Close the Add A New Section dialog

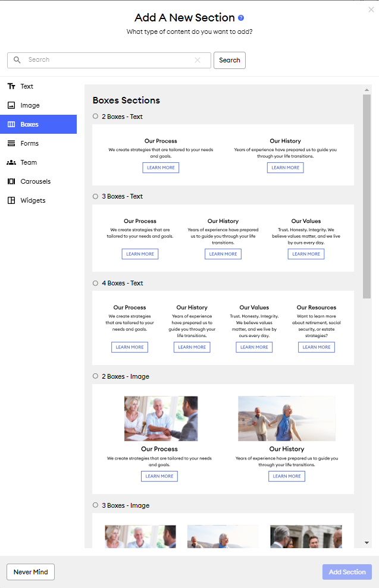point(371,10)
